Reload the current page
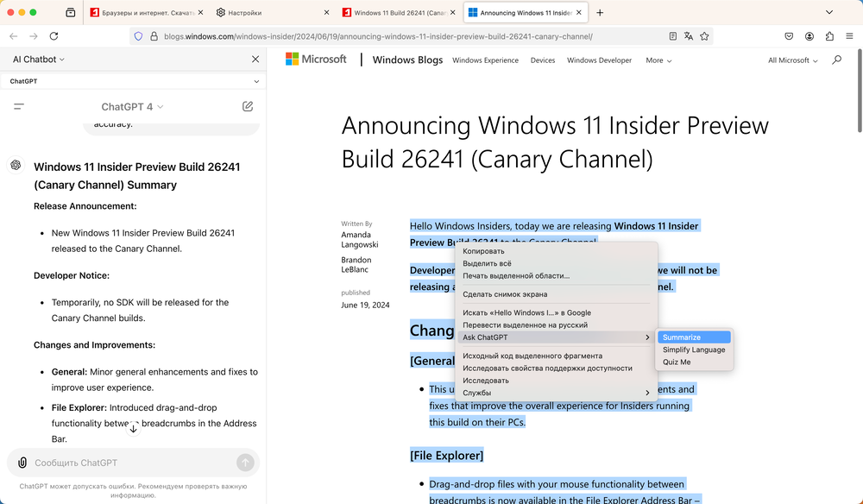 click(54, 36)
